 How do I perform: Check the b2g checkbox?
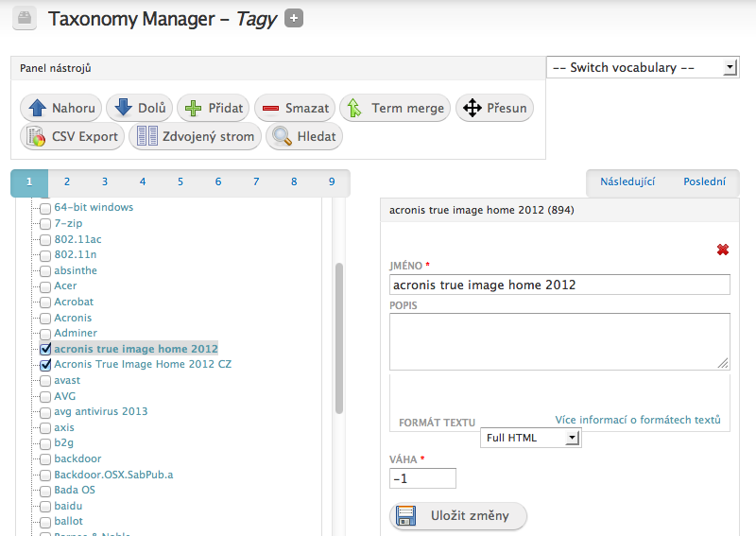45,444
